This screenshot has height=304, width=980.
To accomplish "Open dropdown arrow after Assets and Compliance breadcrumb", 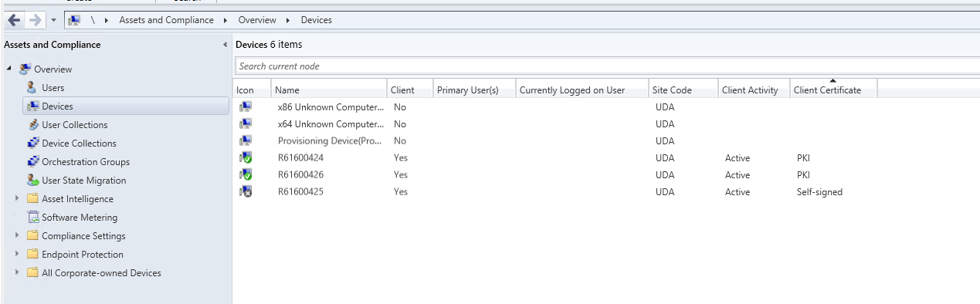I will click(226, 20).
